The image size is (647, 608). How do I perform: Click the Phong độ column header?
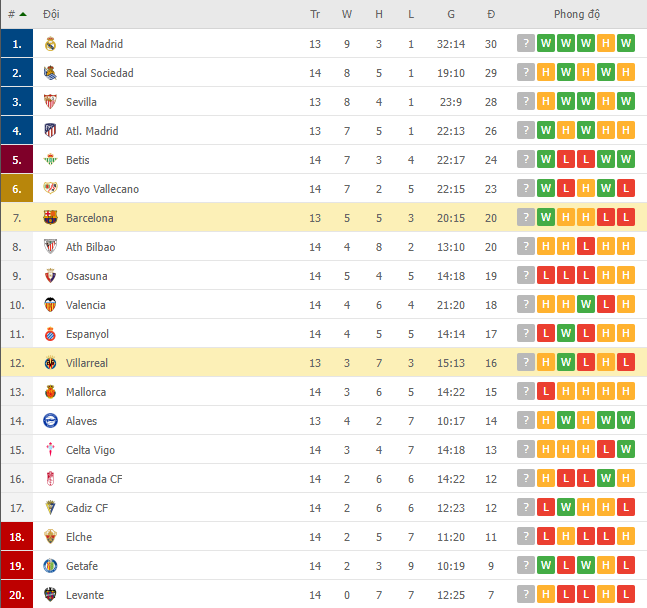576,14
